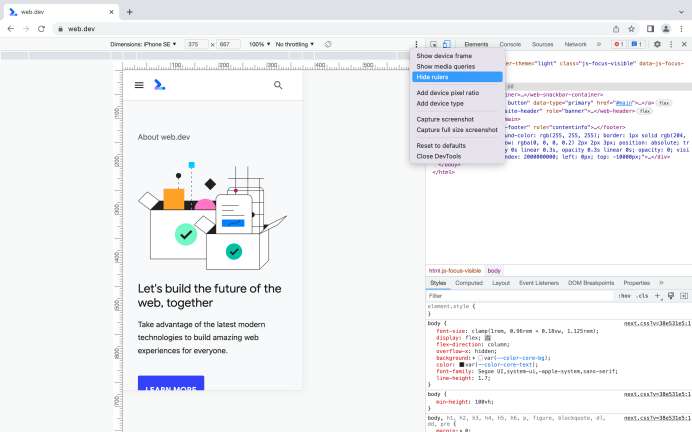Open the Layout tab
Screen dimensions: 692x432
(501, 283)
